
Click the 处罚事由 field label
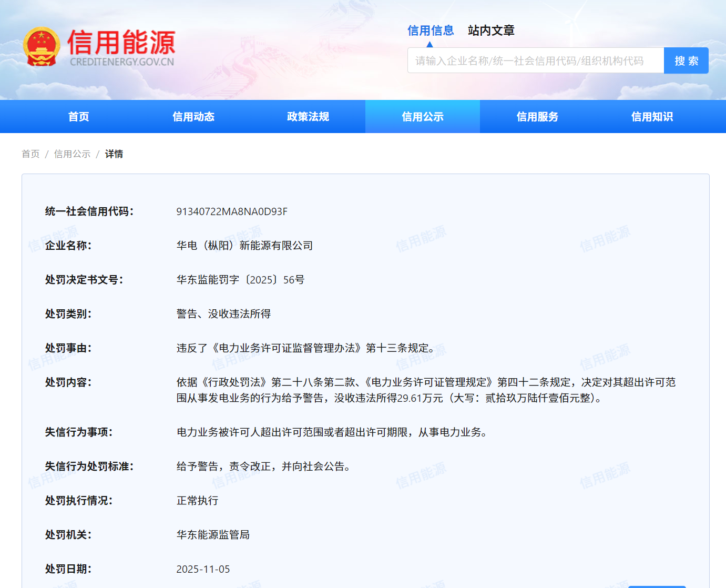[x=68, y=348]
